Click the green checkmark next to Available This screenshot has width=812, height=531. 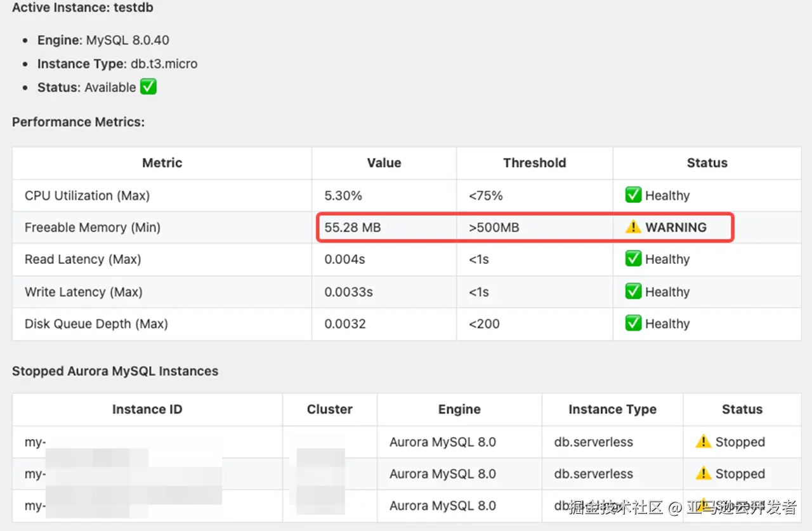point(148,87)
